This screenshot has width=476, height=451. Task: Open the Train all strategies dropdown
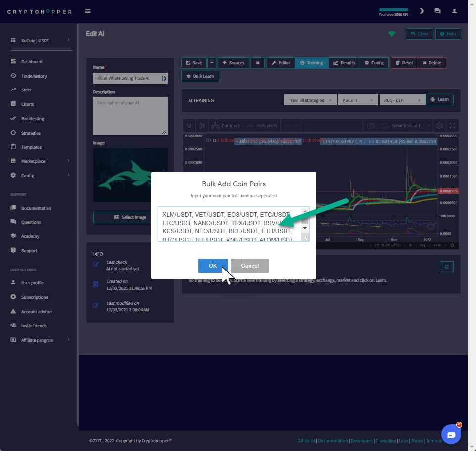(x=310, y=100)
